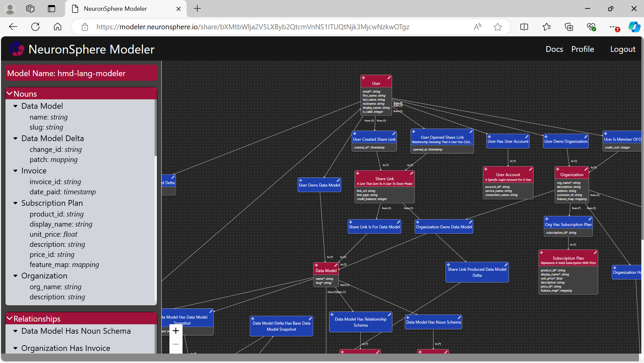Collapse the Invoice tree item
The width and height of the screenshot is (644, 363).
pyautogui.click(x=15, y=171)
